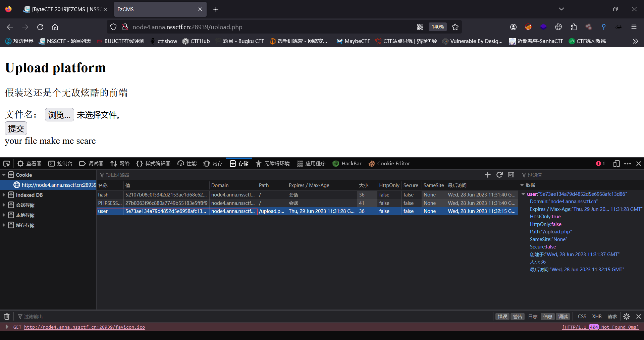Click the 浏览... browse file button
644x340 pixels.
(x=59, y=115)
